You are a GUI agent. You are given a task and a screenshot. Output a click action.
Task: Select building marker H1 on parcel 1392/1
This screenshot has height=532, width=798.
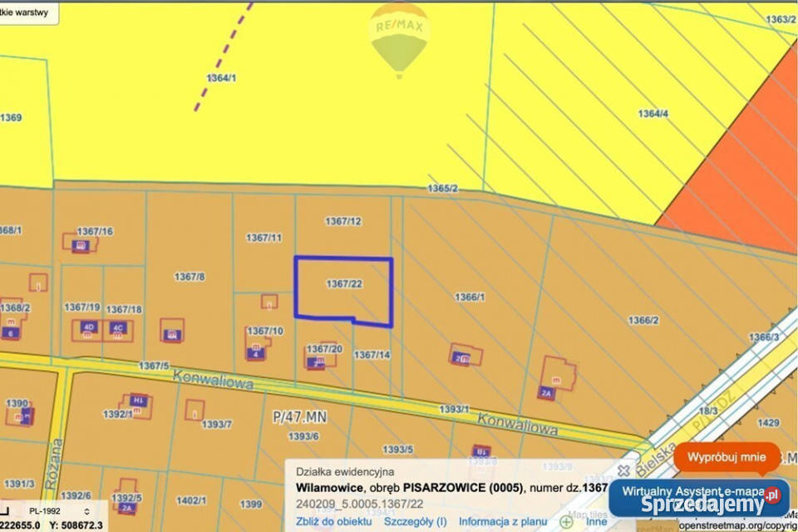click(x=138, y=400)
